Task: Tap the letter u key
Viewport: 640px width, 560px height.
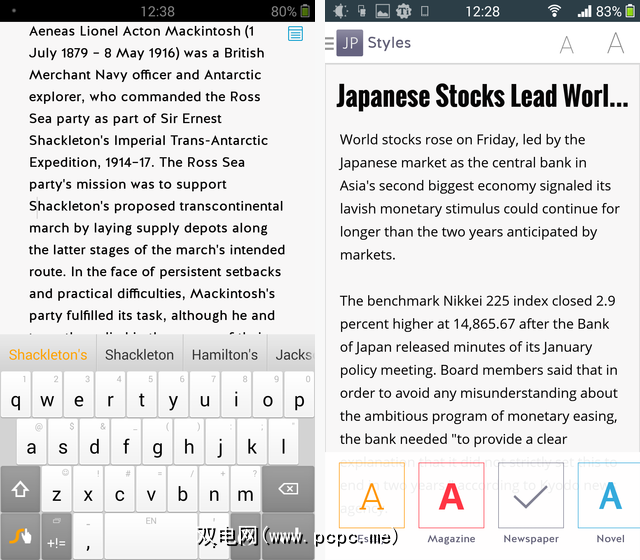Action: point(204,394)
